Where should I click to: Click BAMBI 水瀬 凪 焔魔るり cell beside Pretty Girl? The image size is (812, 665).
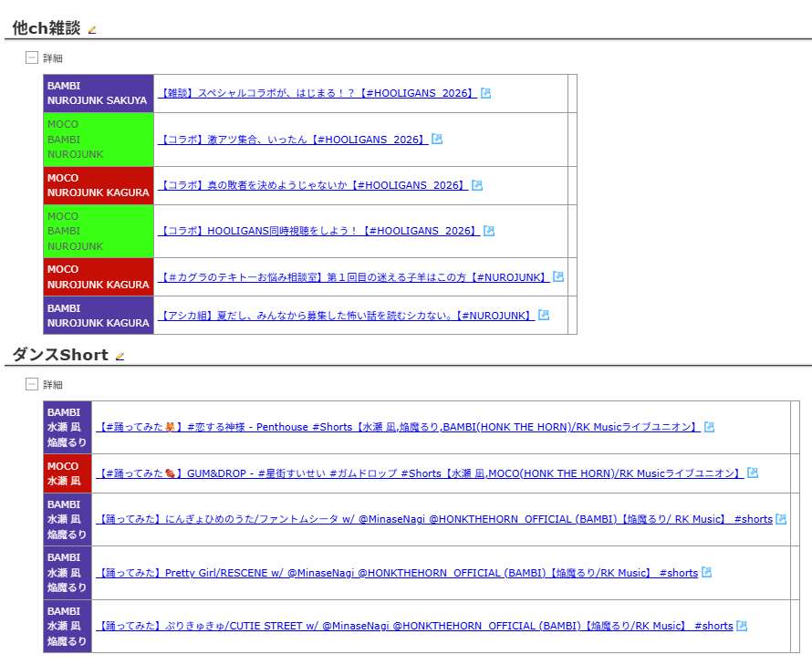coord(68,573)
